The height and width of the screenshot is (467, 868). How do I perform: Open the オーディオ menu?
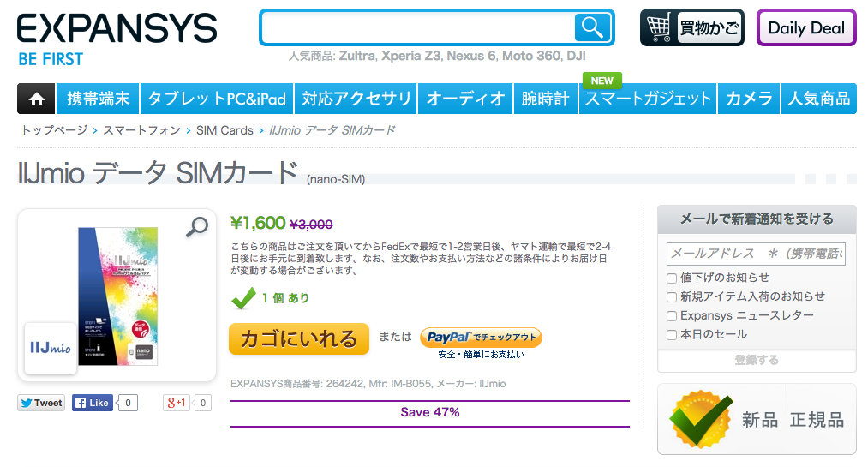(x=465, y=99)
